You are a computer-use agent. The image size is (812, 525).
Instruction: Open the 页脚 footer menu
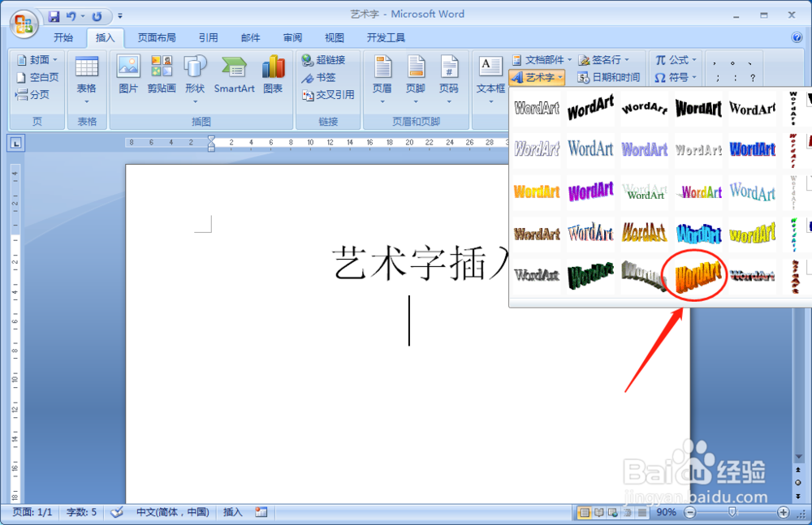pyautogui.click(x=415, y=80)
